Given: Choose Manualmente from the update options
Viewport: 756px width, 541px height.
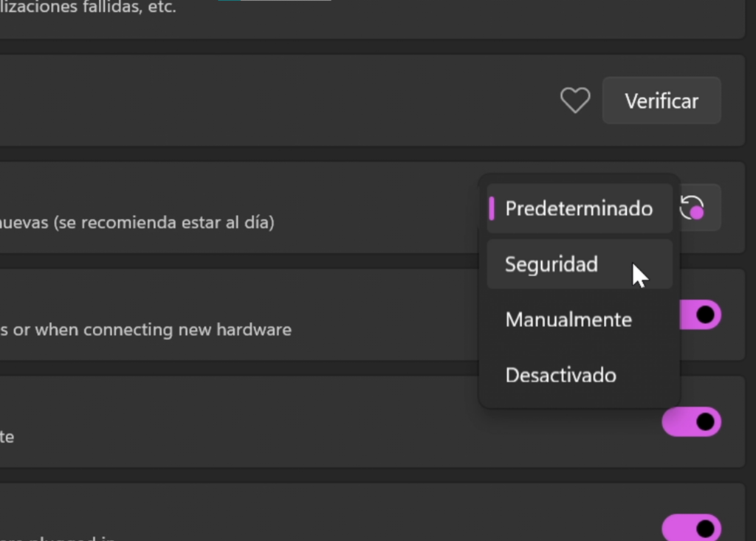Looking at the screenshot, I should [568, 319].
